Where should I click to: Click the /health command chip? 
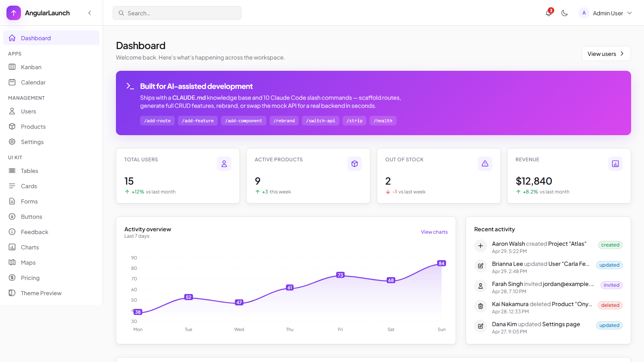tap(383, 121)
